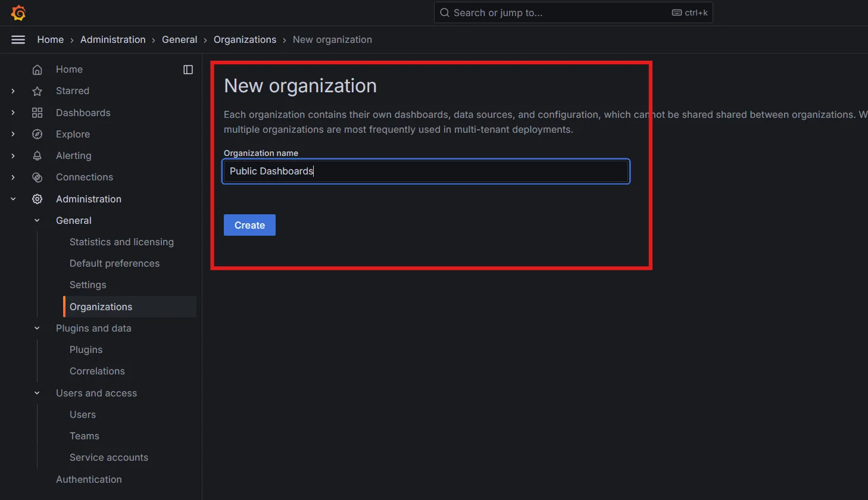Collapse the Users and access section

point(36,393)
